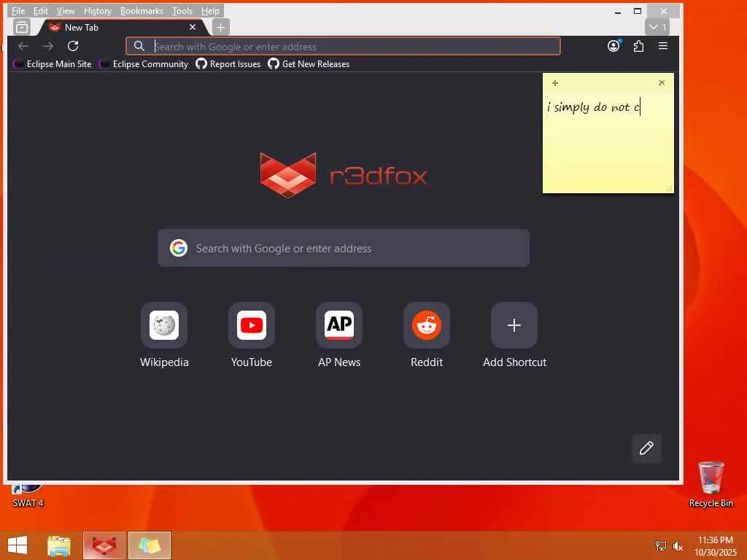Screen dimensions: 747x560
Task: Select the SWAT 4 desktop shortcut
Action: [28, 496]
